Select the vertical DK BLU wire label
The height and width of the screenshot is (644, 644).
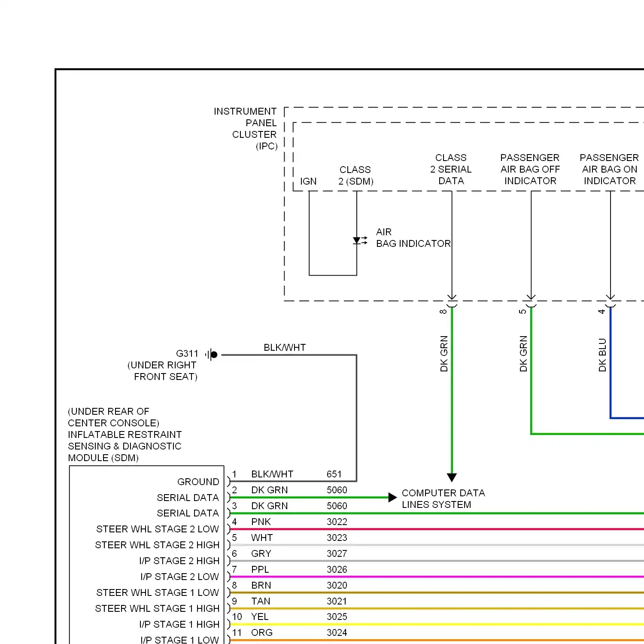point(602,355)
